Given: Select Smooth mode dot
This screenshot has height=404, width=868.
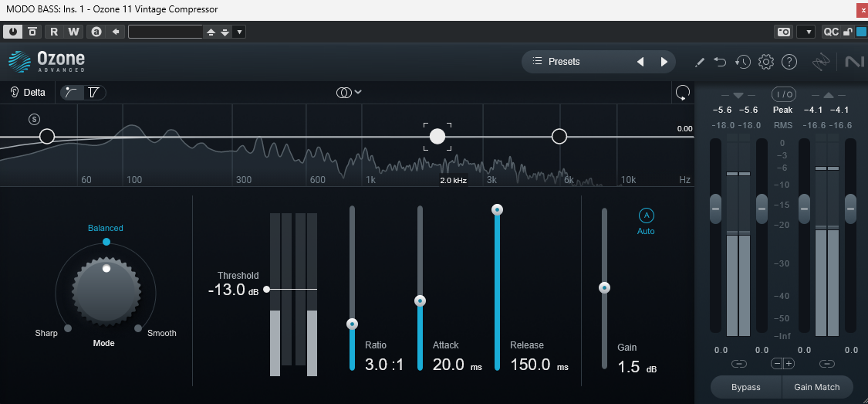Looking at the screenshot, I should [x=138, y=328].
